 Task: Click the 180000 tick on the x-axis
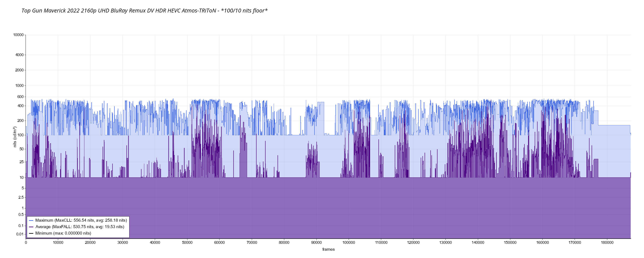click(x=607, y=243)
